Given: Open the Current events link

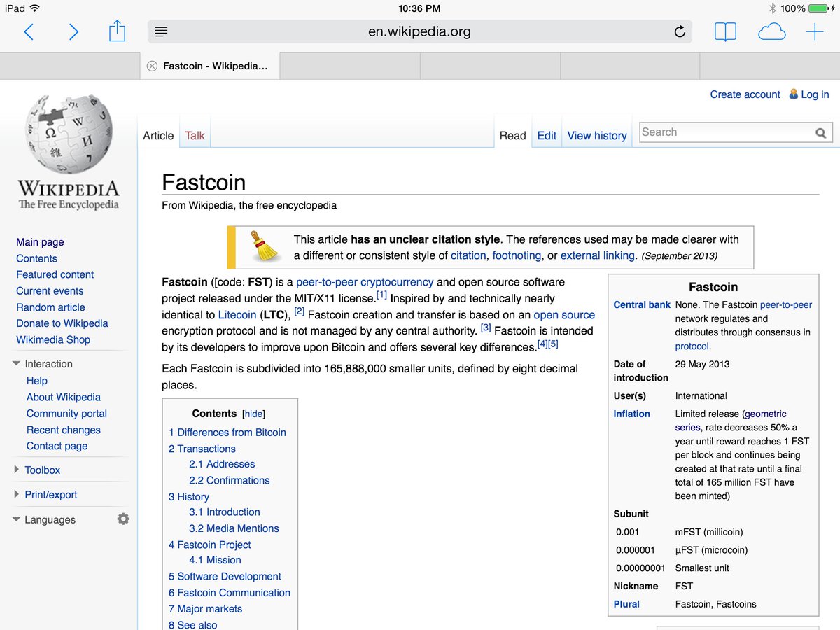Looking at the screenshot, I should coord(50,291).
